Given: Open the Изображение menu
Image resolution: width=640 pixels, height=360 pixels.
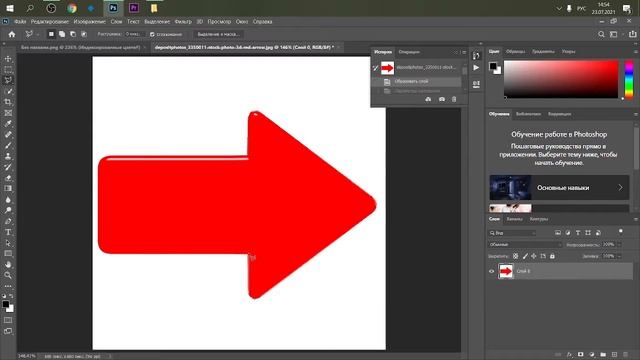Looking at the screenshot, I should (89, 22).
